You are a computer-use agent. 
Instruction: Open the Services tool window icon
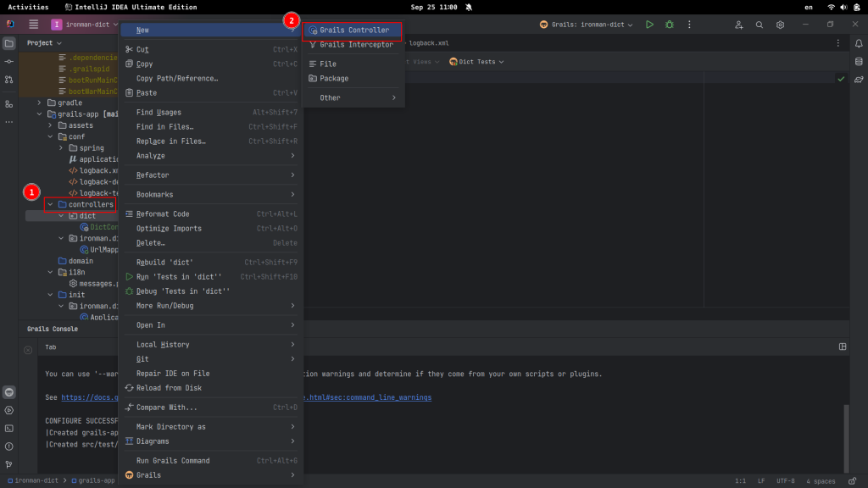(8, 411)
